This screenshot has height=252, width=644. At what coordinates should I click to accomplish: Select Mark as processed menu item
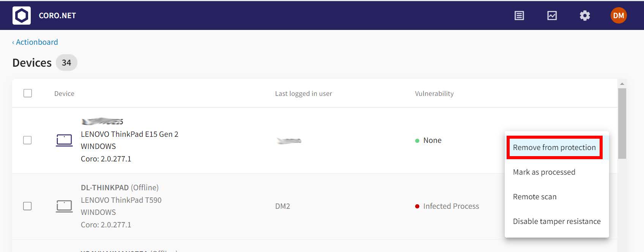(x=557, y=172)
